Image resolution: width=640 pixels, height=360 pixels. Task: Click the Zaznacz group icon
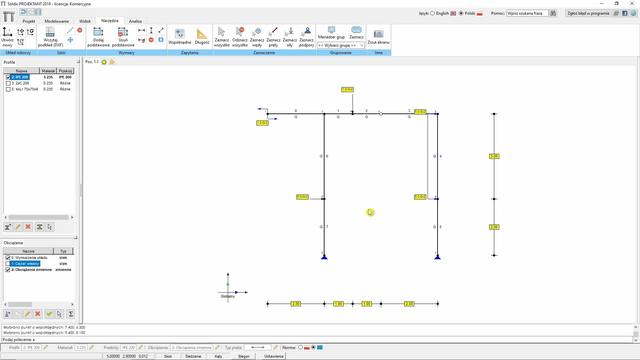click(356, 30)
